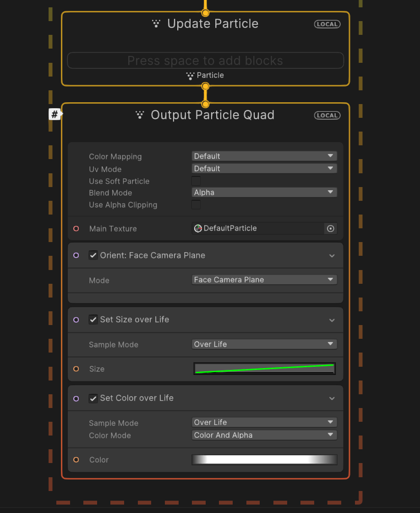Collapse the Set Color over Life block

coord(332,398)
